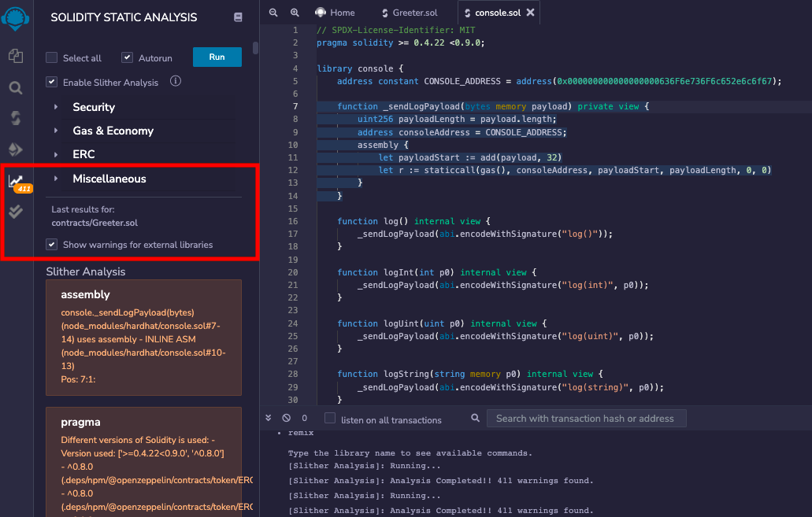Screen dimensions: 812x517
Task: Clear the terminal console
Action: pos(287,418)
